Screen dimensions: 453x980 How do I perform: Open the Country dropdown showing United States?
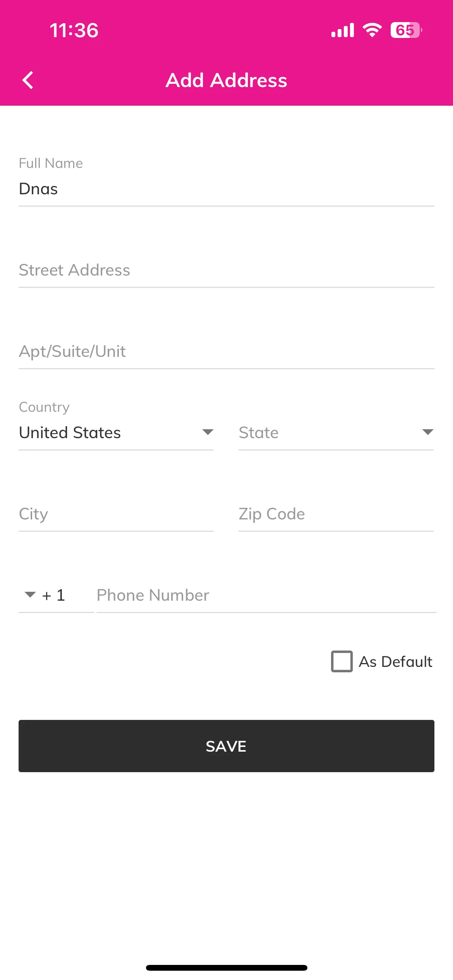tap(116, 432)
